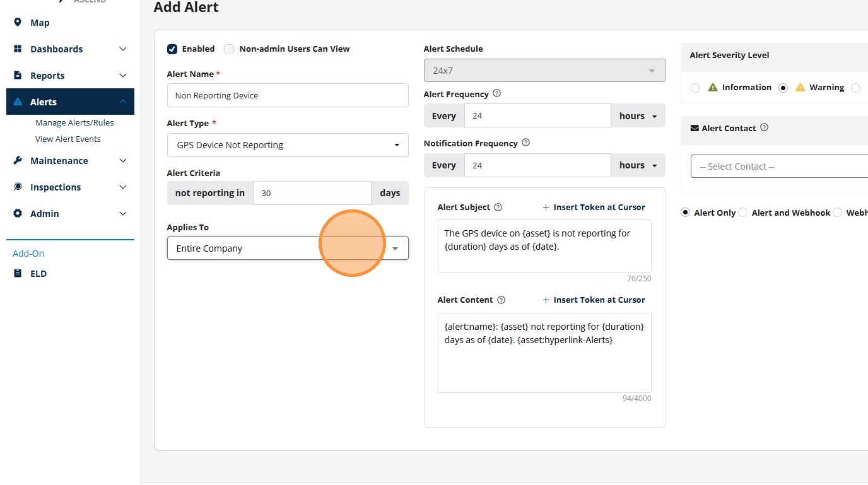Click Insert Token at Cursor for Alert Content
Image resolution: width=868 pixels, height=485 pixels.
pyautogui.click(x=594, y=300)
